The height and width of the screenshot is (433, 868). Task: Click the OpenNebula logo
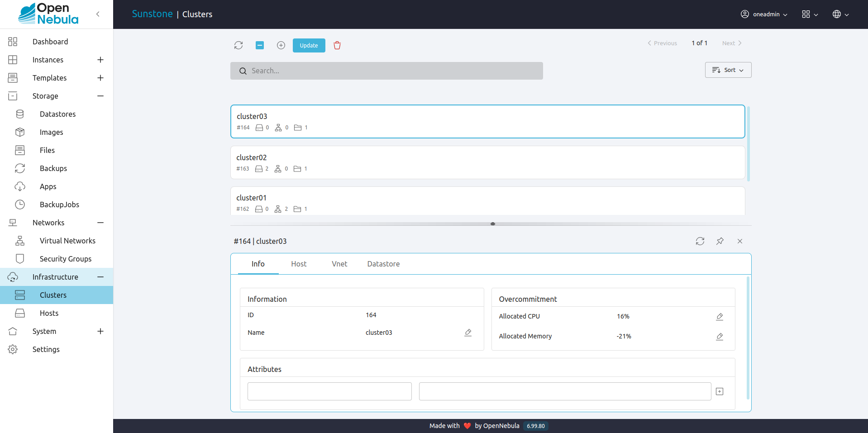click(48, 14)
